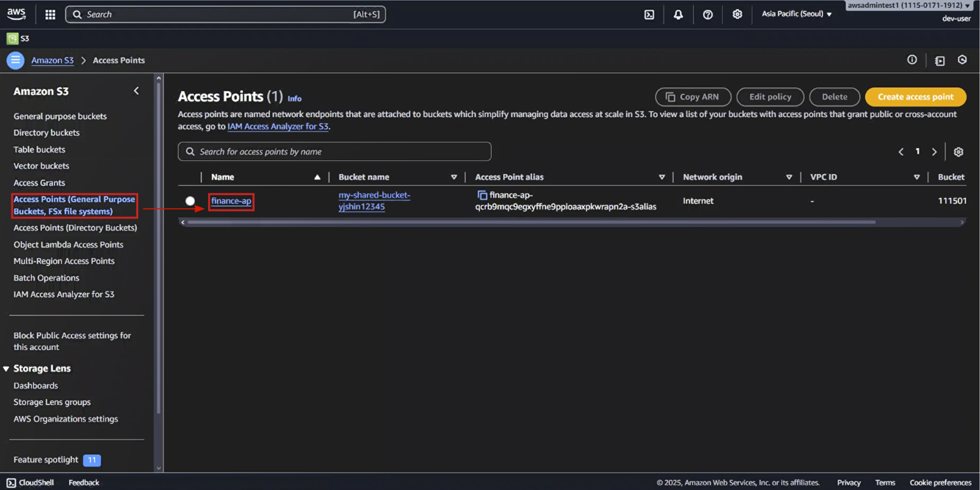Open the finance-ap access point link
The image size is (980, 490).
231,201
